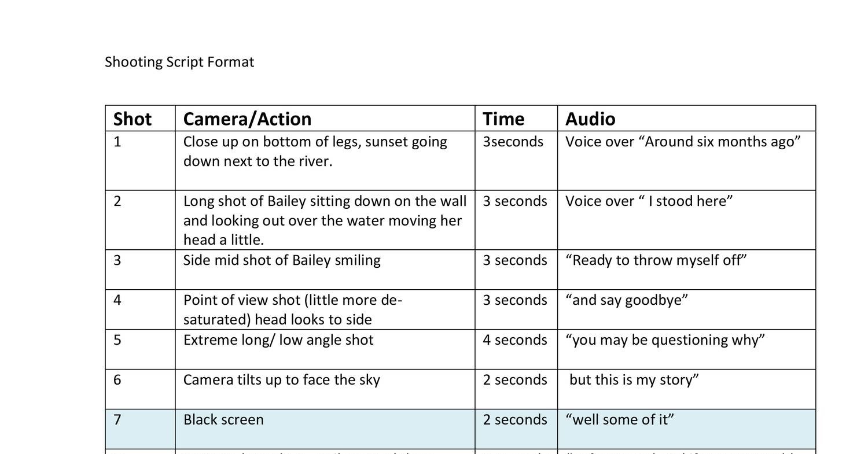The image size is (868, 454).
Task: Click 'Camera tilts up to face the sky'
Action: coord(282,379)
